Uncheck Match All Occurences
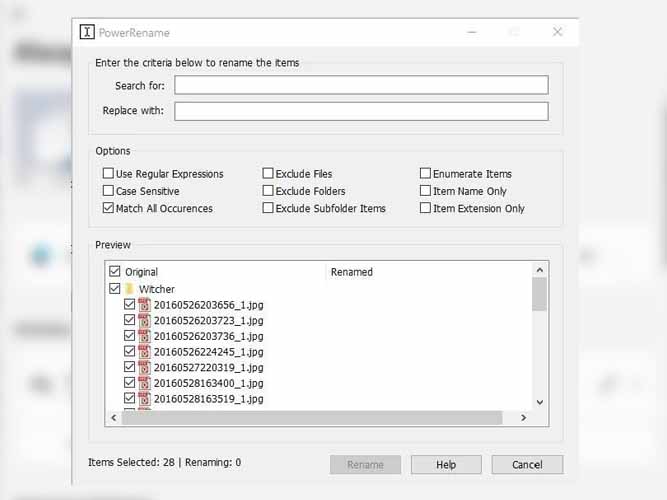667x500 pixels. (108, 208)
